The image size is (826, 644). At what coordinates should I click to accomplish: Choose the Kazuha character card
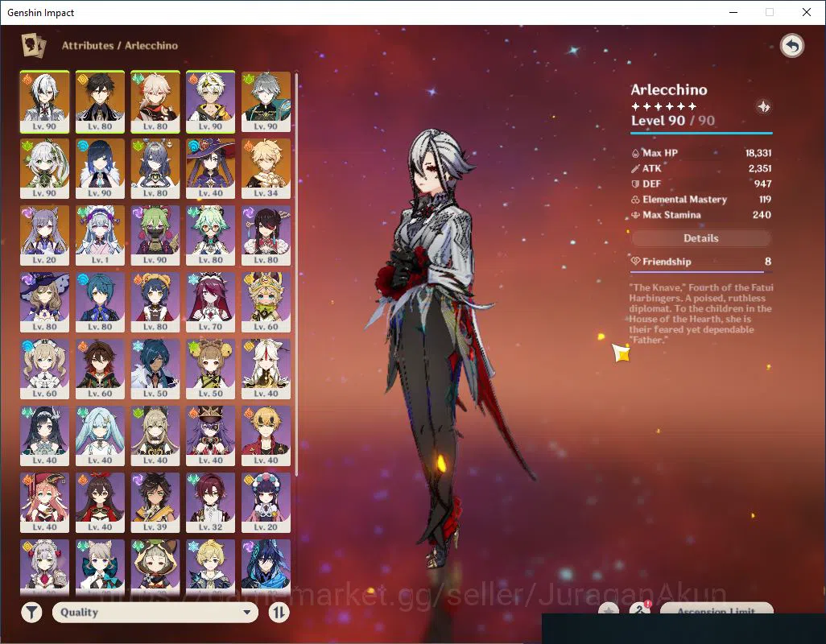pos(155,101)
